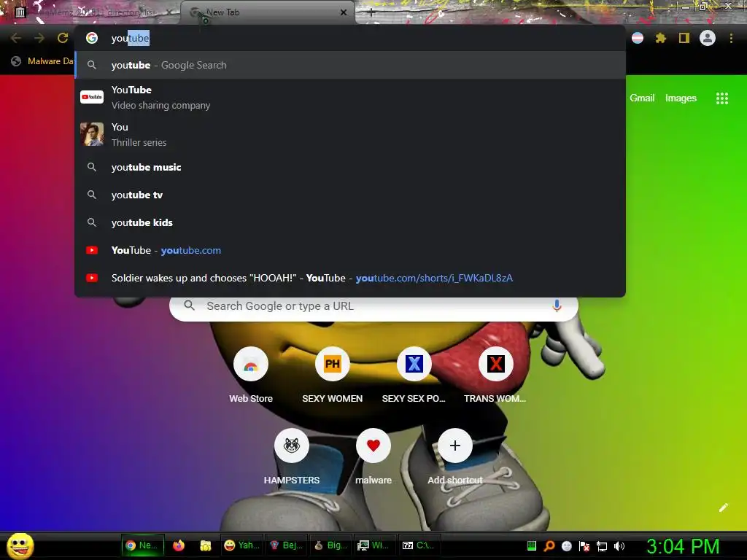Viewport: 747px width, 560px height.
Task: Click the network tray icon
Action: tap(602, 546)
